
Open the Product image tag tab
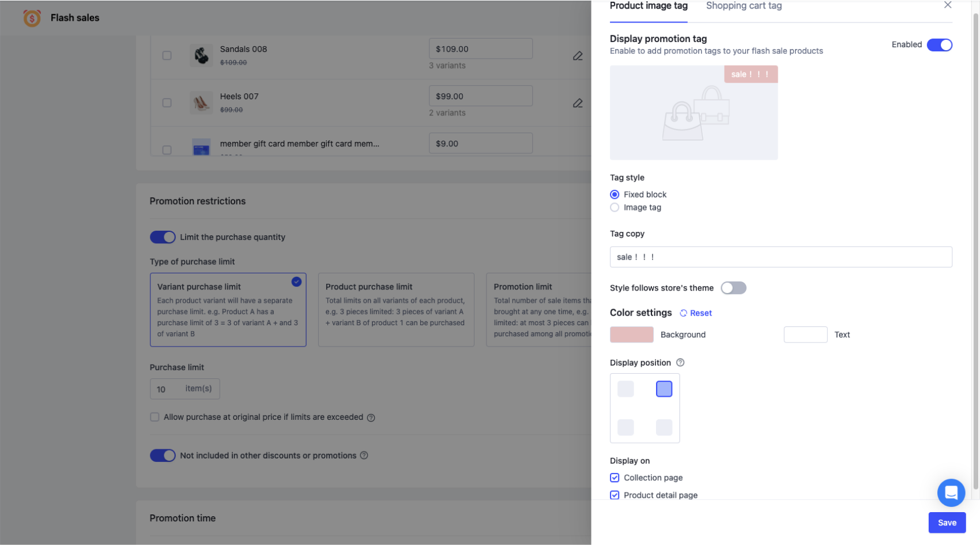649,6
